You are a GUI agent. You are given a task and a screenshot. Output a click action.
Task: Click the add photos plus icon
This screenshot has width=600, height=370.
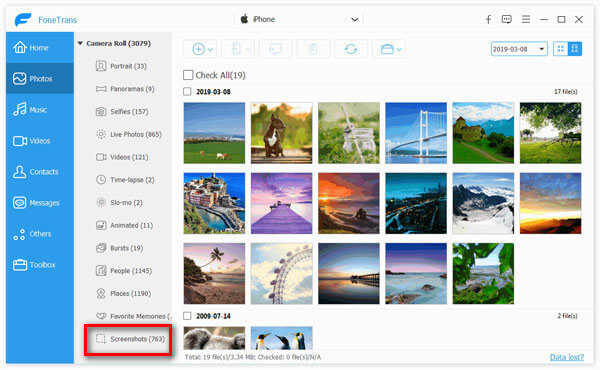click(x=198, y=49)
